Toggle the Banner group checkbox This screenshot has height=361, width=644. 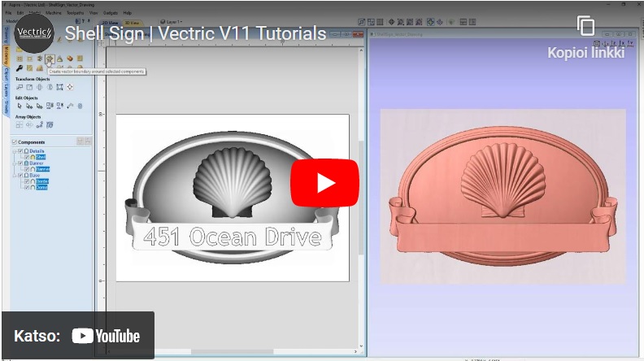(x=20, y=163)
